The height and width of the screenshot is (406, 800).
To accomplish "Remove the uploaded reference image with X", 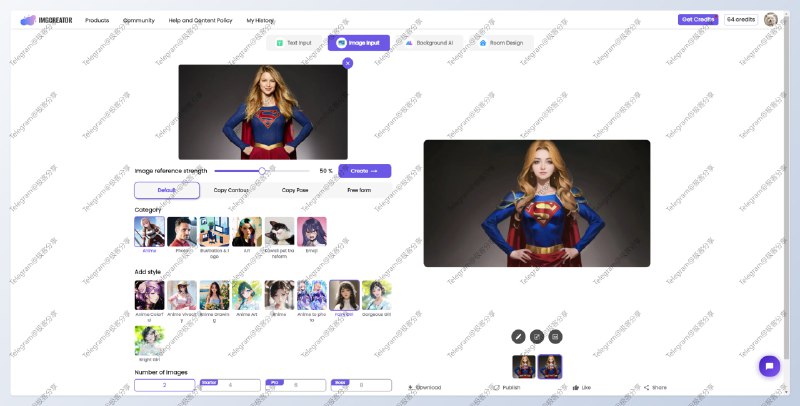I will click(x=348, y=63).
